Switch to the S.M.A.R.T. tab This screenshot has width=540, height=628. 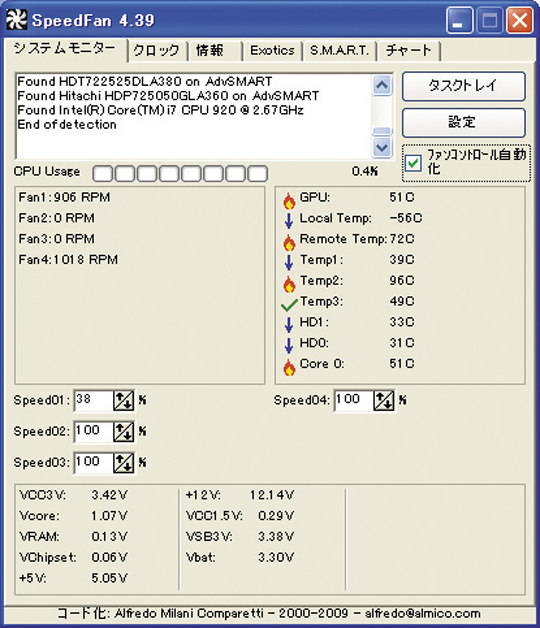(339, 51)
